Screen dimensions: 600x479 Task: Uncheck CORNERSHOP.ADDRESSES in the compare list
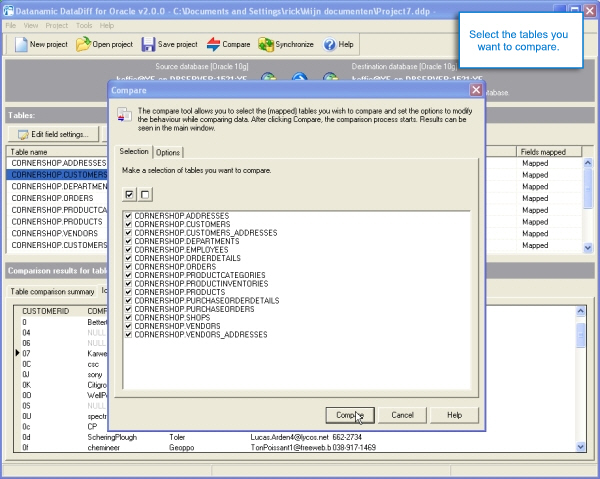pyautogui.click(x=128, y=215)
